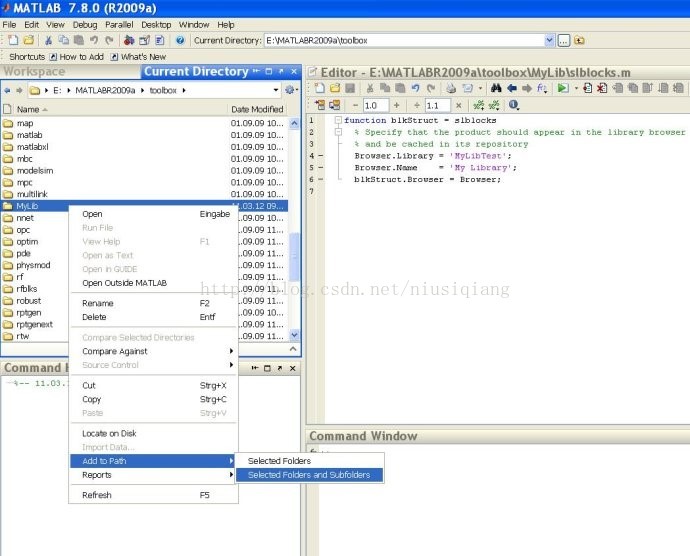Click the Find binoculars icon in Editor
This screenshot has height=556, width=690.
pyautogui.click(x=496, y=88)
